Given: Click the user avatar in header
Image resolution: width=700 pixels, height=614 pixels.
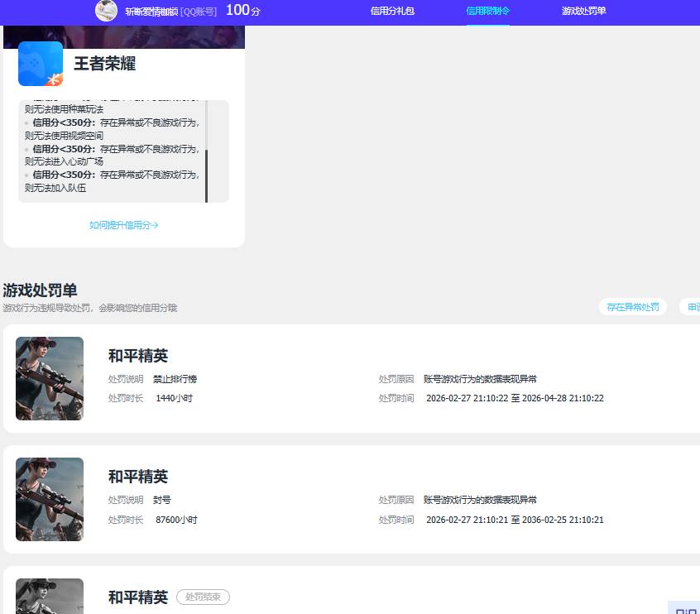Looking at the screenshot, I should point(106,10).
